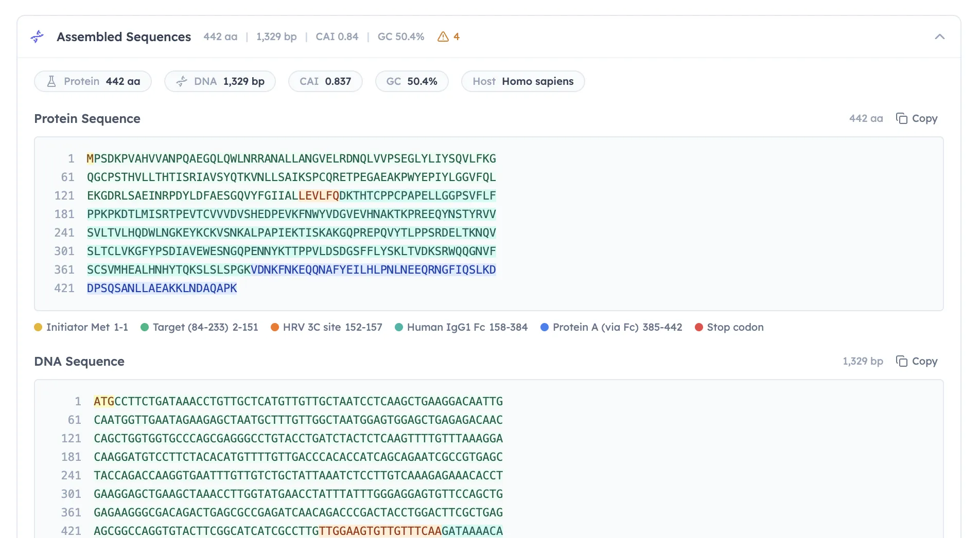Click the highlighted initiator M in protein sequence

pos(90,158)
